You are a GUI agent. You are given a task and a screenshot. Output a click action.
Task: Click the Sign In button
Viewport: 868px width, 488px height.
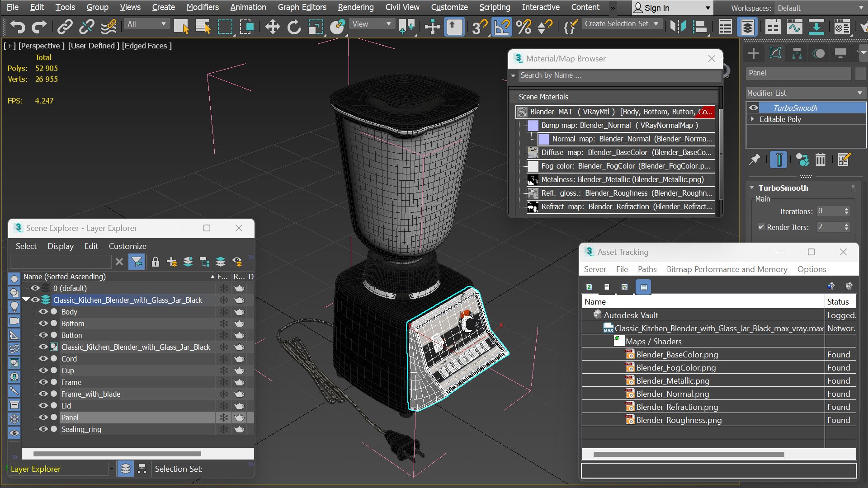[x=672, y=8]
